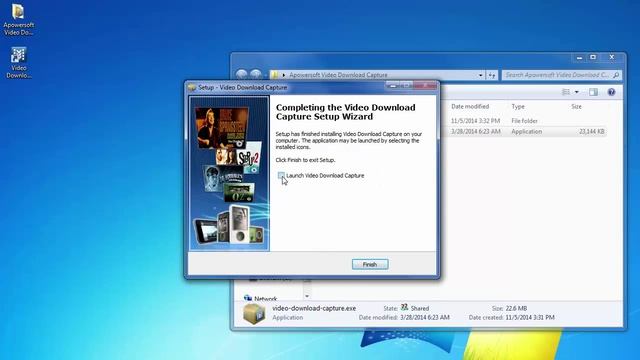Image resolution: width=640 pixels, height=360 pixels.
Task: Click Explorer's help question-mark icon
Action: (611, 92)
